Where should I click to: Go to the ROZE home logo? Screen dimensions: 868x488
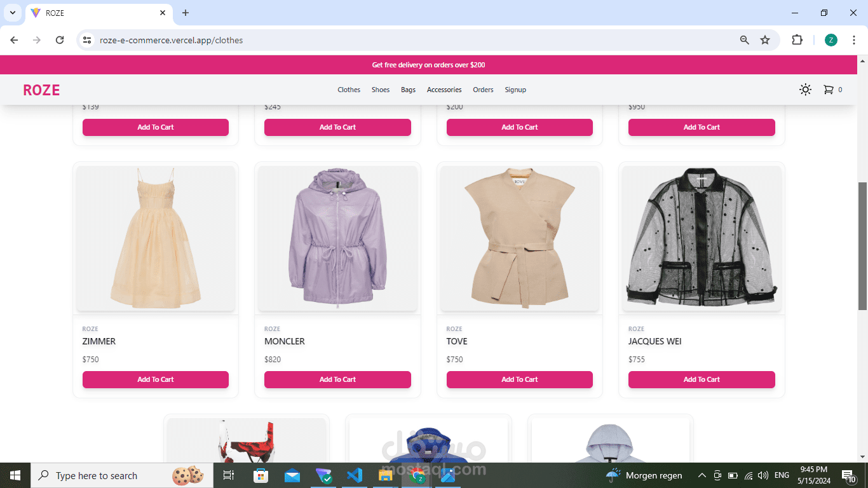(x=41, y=90)
